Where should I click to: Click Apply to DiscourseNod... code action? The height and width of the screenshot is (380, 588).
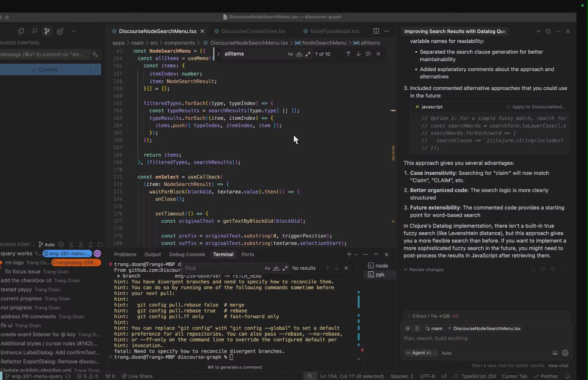536,107
